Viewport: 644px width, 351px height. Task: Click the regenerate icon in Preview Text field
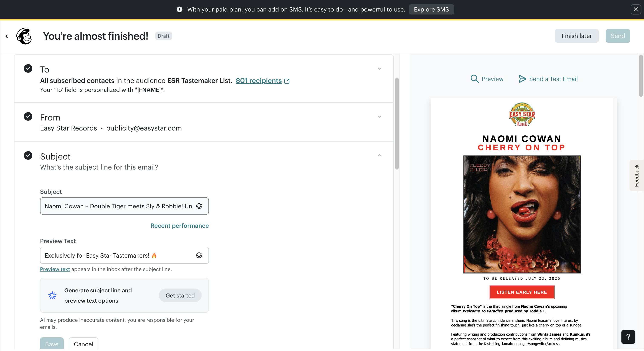(x=199, y=255)
